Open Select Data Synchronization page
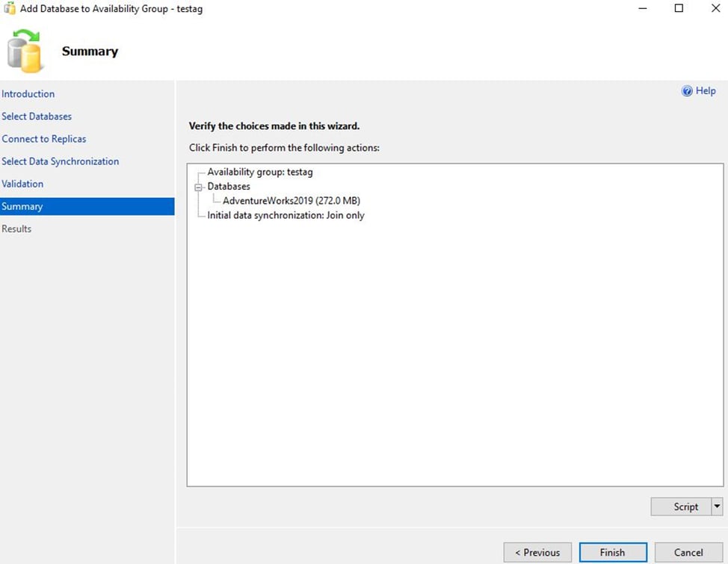The image size is (728, 564). pyautogui.click(x=60, y=161)
